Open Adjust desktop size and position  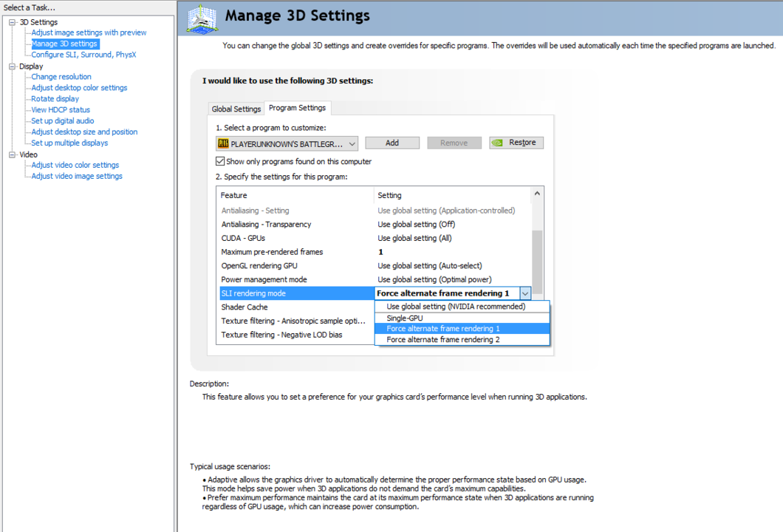pos(84,132)
